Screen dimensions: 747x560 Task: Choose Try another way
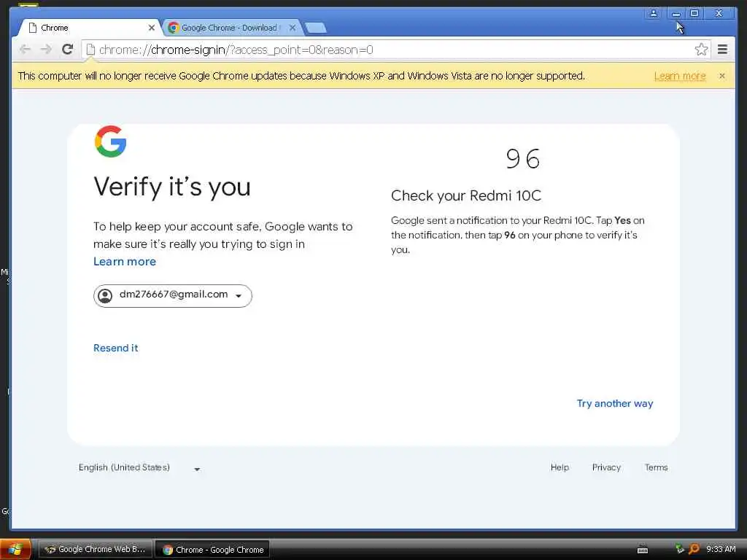[x=614, y=403]
